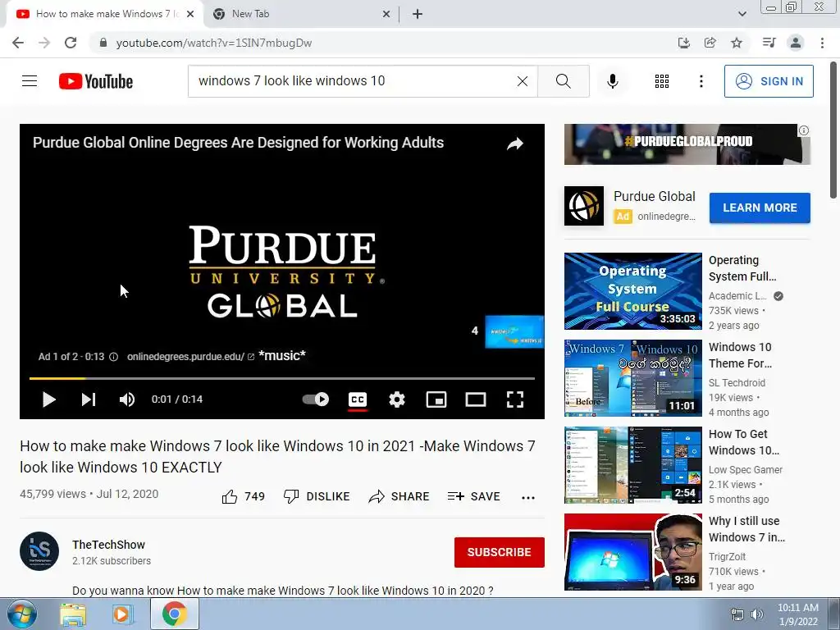The width and height of the screenshot is (840, 630).
Task: Enter full screen mode
Action: pos(515,399)
